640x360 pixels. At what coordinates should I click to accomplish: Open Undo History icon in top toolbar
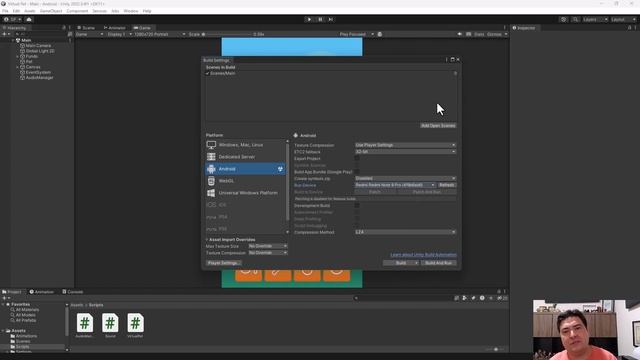point(564,19)
